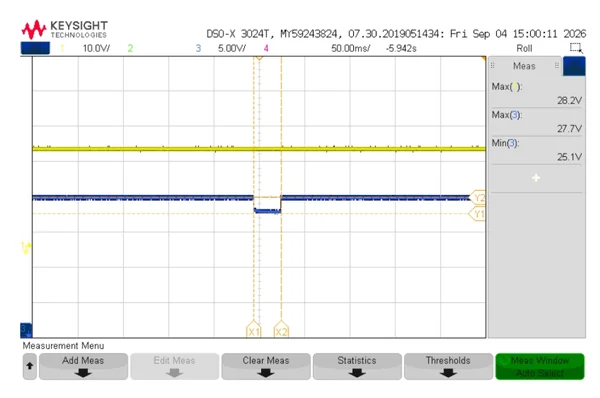600x398 pixels.
Task: Open the Statistics softkey menu
Action: (x=357, y=366)
